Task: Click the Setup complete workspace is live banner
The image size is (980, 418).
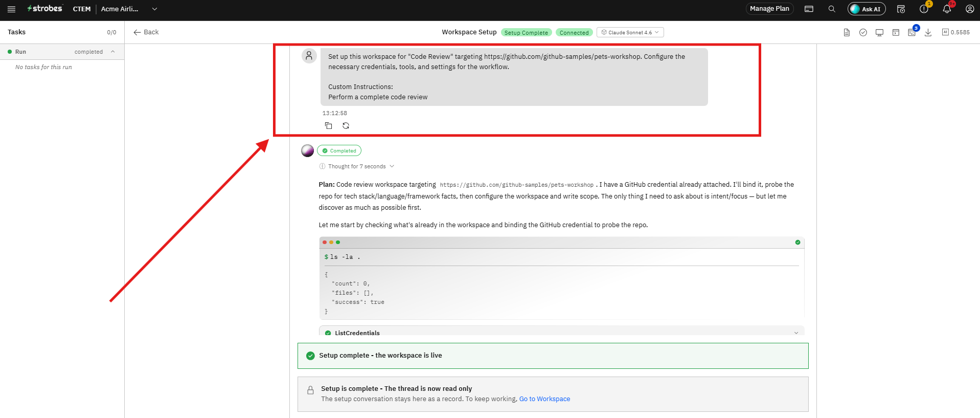Action: click(x=553, y=356)
